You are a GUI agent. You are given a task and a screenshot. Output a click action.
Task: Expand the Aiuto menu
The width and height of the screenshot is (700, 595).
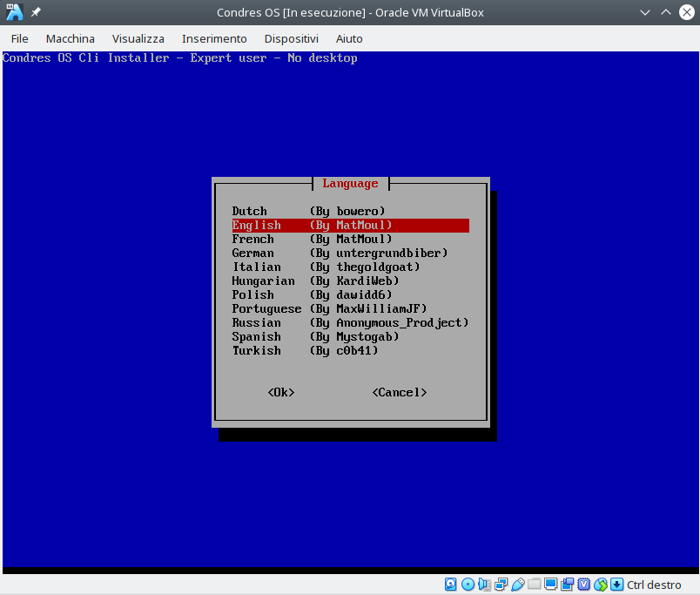click(x=349, y=38)
